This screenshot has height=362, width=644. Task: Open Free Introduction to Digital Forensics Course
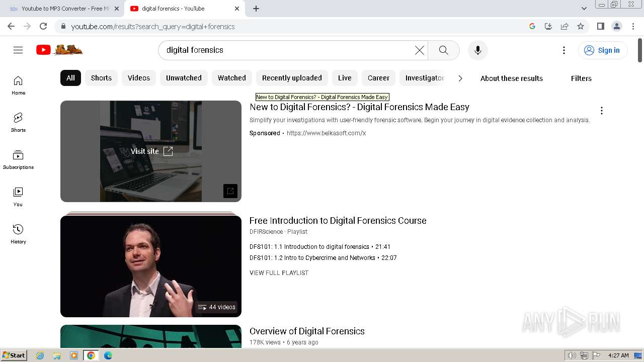(338, 221)
